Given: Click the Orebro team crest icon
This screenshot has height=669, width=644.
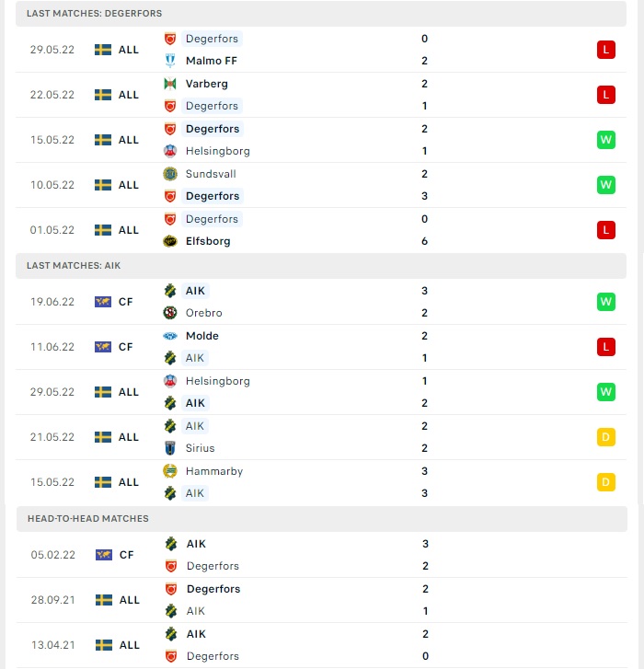Looking at the screenshot, I should coord(170,313).
